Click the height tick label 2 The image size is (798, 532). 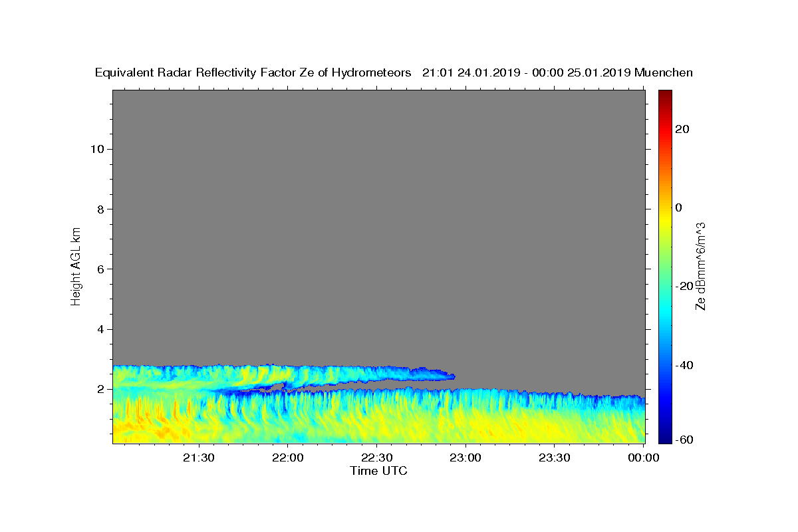coord(100,389)
